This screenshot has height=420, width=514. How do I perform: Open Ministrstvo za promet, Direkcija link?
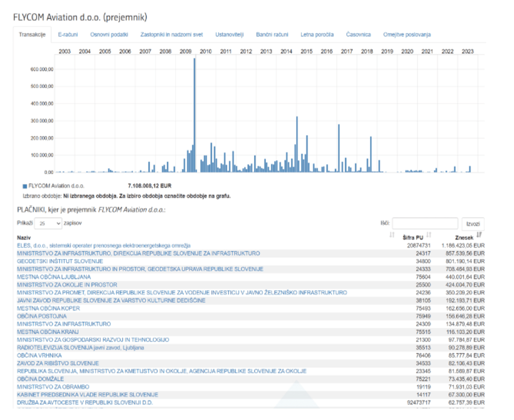click(182, 293)
